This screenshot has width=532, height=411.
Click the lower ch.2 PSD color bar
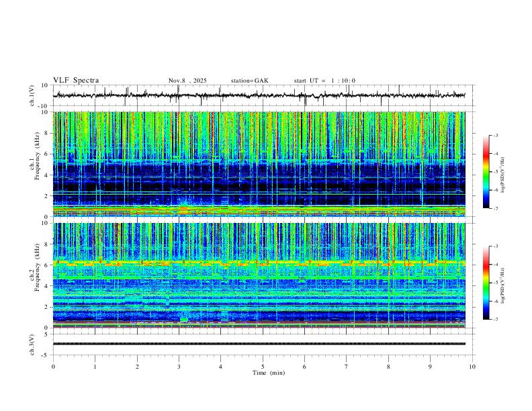[486, 283]
